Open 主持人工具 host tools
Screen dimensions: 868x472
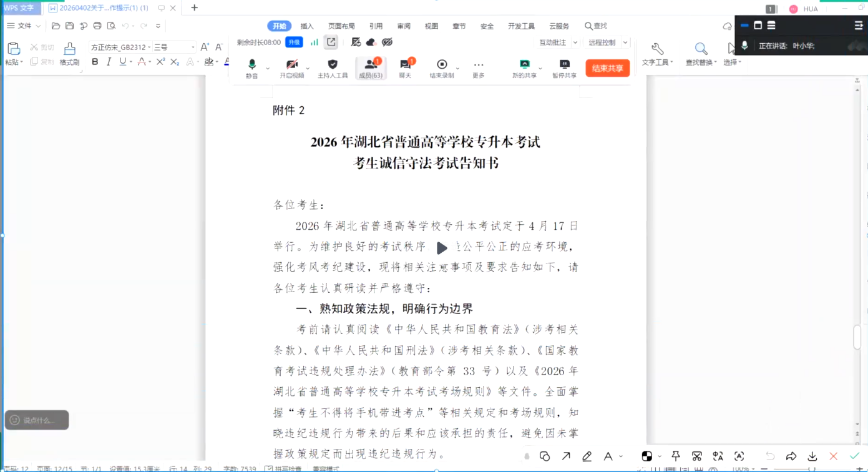tap(332, 67)
